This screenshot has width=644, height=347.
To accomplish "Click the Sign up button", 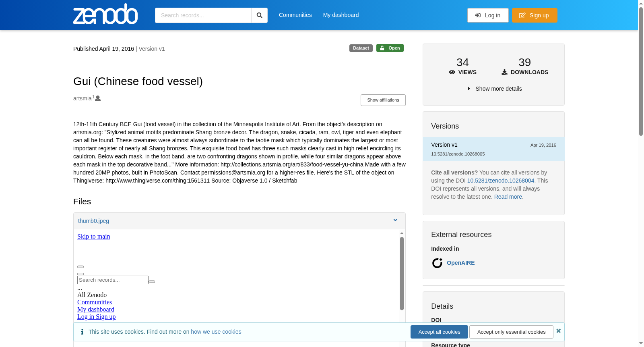I will 535,15.
